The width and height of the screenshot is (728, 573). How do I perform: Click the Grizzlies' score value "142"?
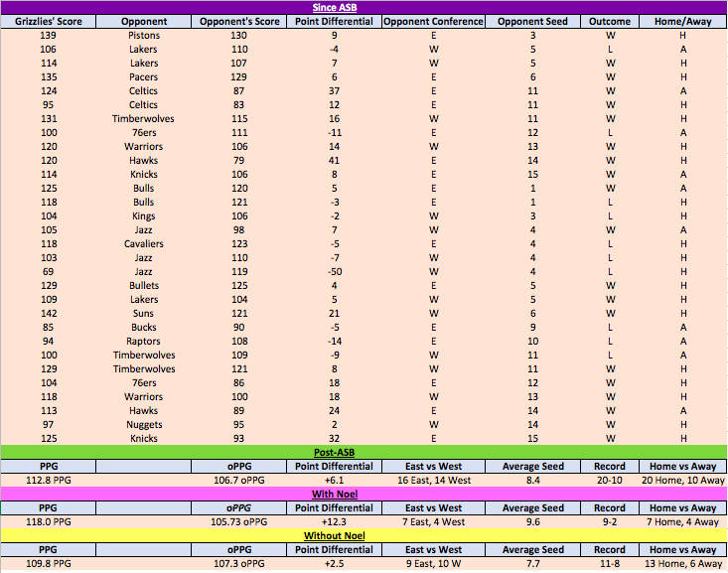coord(49,314)
